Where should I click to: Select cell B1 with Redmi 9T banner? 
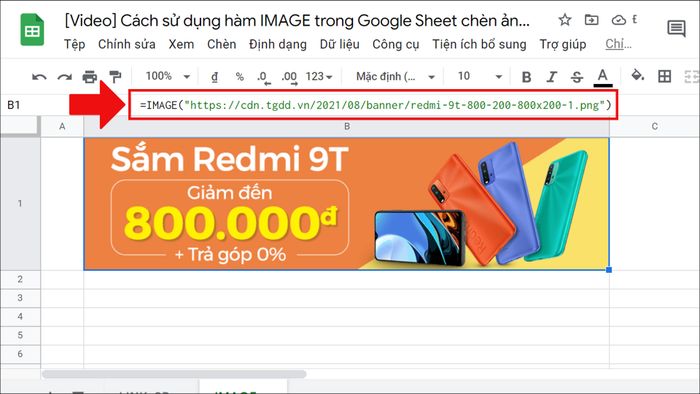(x=346, y=203)
